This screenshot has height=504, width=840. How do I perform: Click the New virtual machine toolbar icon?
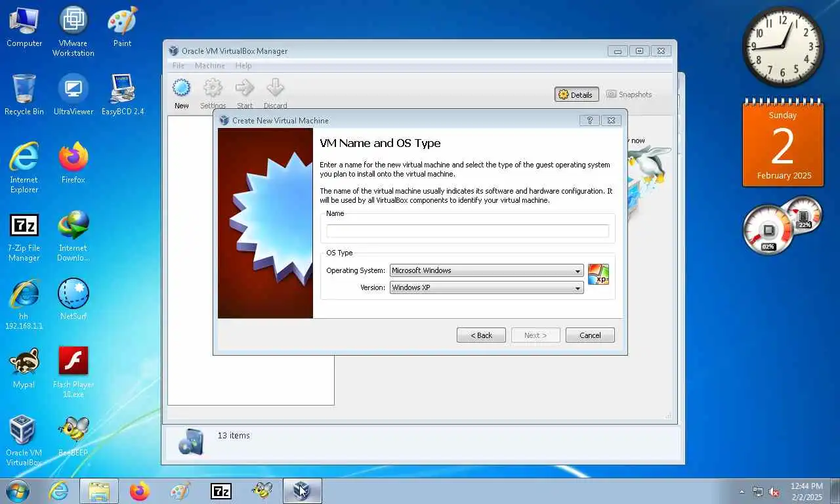coord(182,94)
